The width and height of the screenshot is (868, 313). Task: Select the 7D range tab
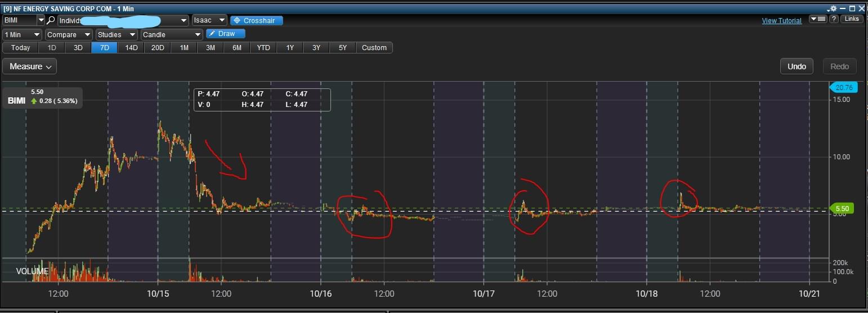(x=104, y=48)
